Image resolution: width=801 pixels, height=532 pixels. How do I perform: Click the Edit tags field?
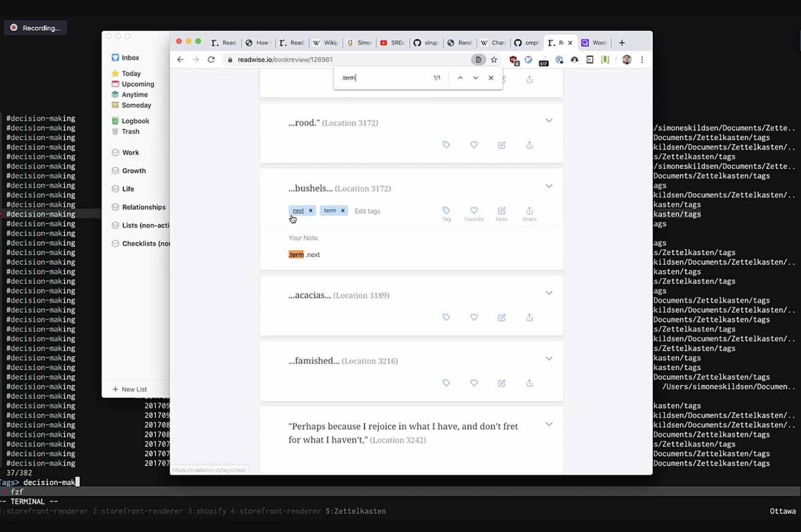click(x=367, y=211)
